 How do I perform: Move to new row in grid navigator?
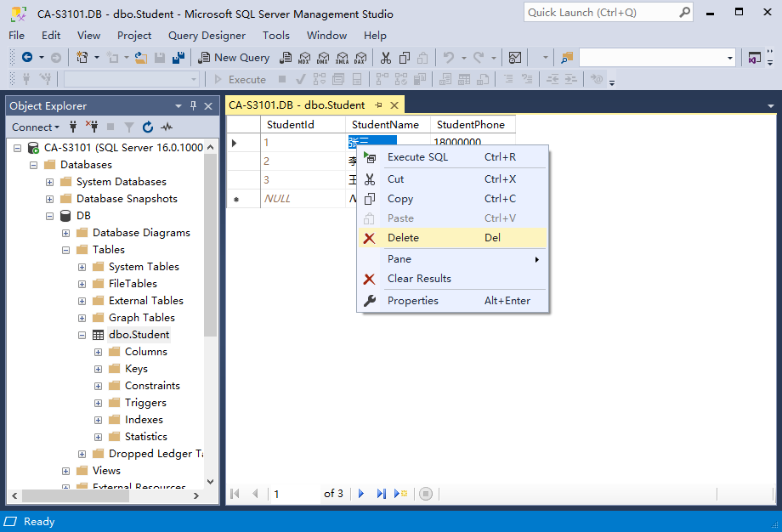pyautogui.click(x=400, y=494)
